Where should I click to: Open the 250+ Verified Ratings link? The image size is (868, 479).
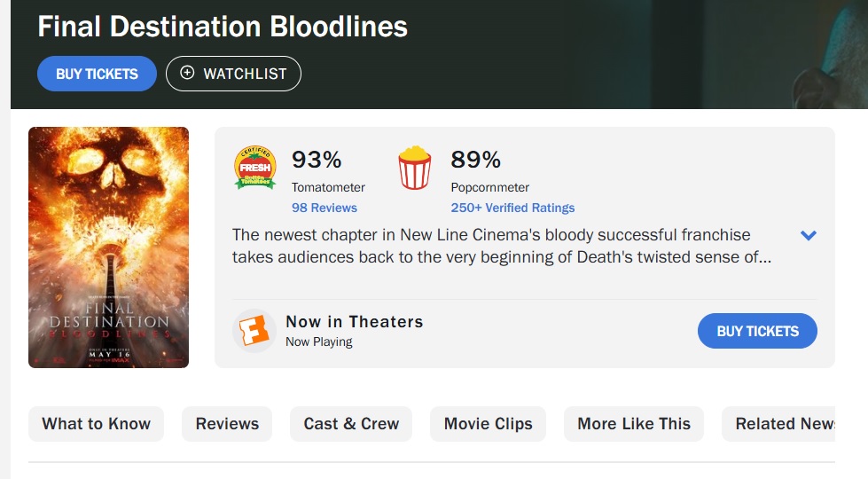[x=512, y=208]
